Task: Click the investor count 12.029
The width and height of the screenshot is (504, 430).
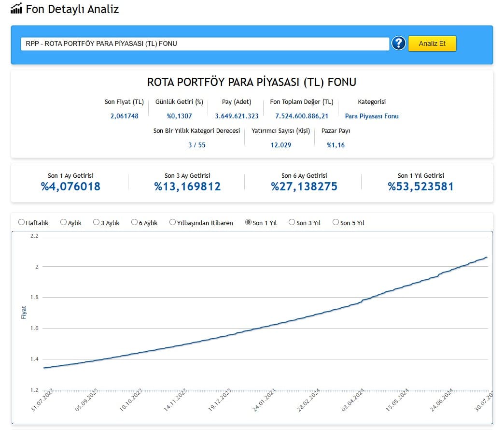Action: (x=280, y=145)
